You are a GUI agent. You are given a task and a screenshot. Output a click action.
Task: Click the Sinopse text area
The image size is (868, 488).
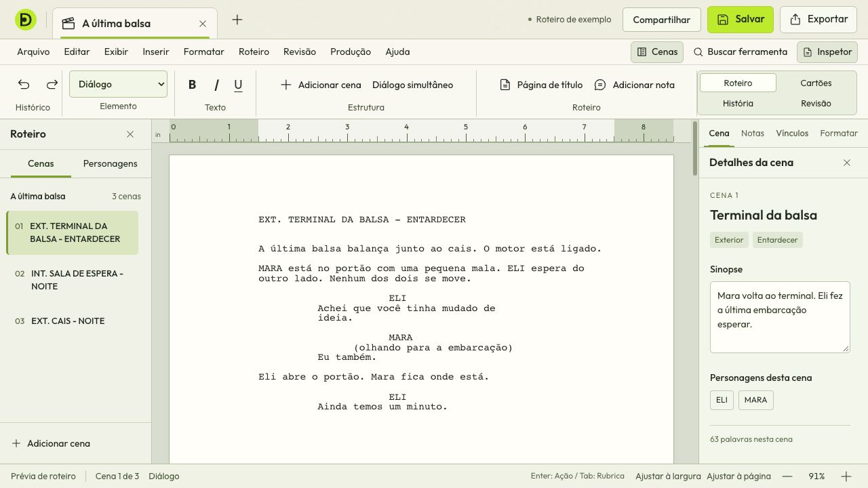pos(780,317)
